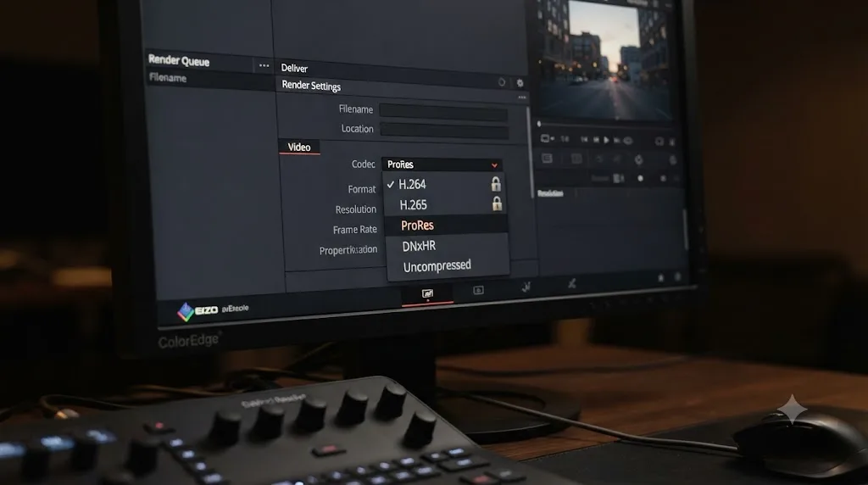Image resolution: width=868 pixels, height=485 pixels.
Task: Click the thumbnail view icon below the viewer
Action: [576, 159]
